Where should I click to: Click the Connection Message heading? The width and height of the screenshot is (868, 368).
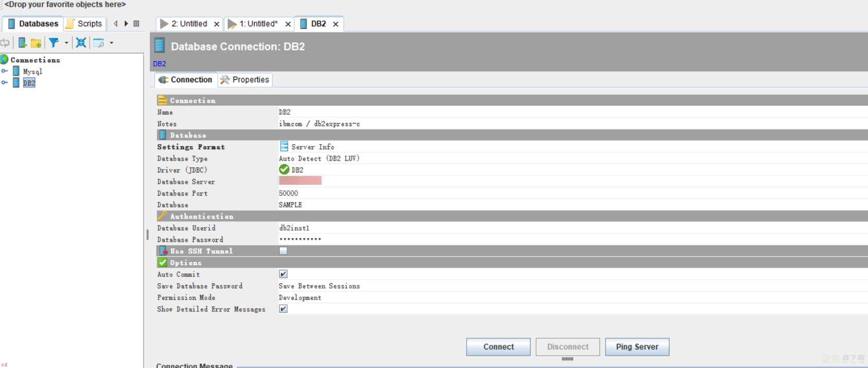[x=194, y=365]
